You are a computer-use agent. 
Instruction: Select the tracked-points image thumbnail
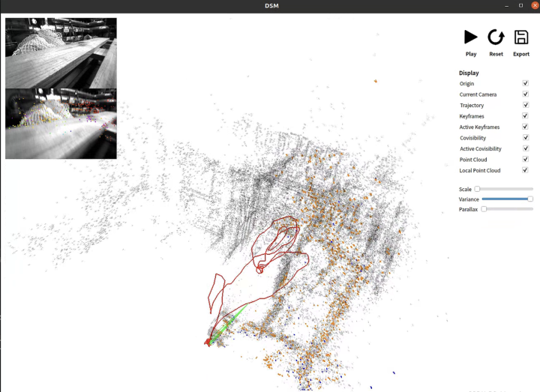61,124
